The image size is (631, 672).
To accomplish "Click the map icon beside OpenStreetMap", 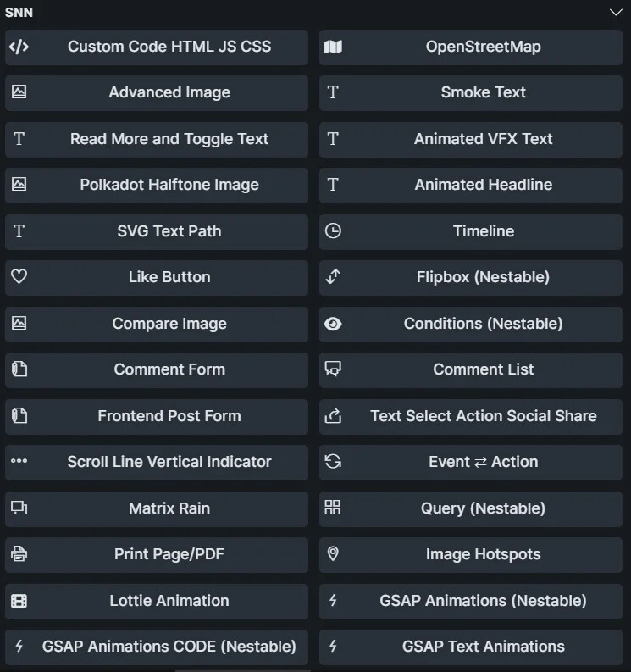I will (x=333, y=47).
